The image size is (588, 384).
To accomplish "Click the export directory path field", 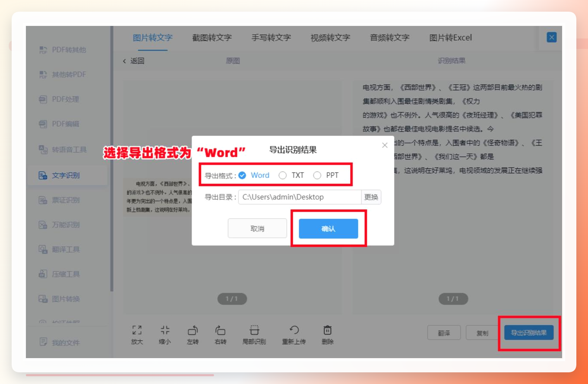I will [300, 197].
